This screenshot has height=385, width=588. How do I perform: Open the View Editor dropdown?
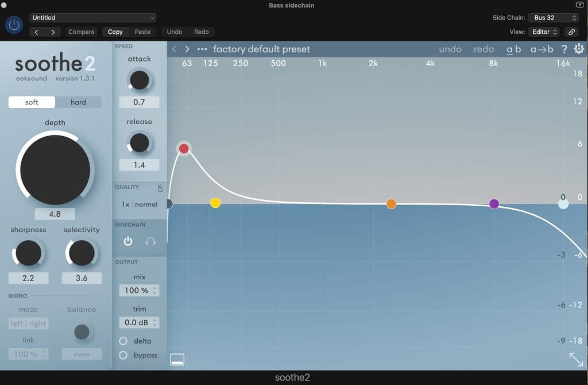pos(544,32)
